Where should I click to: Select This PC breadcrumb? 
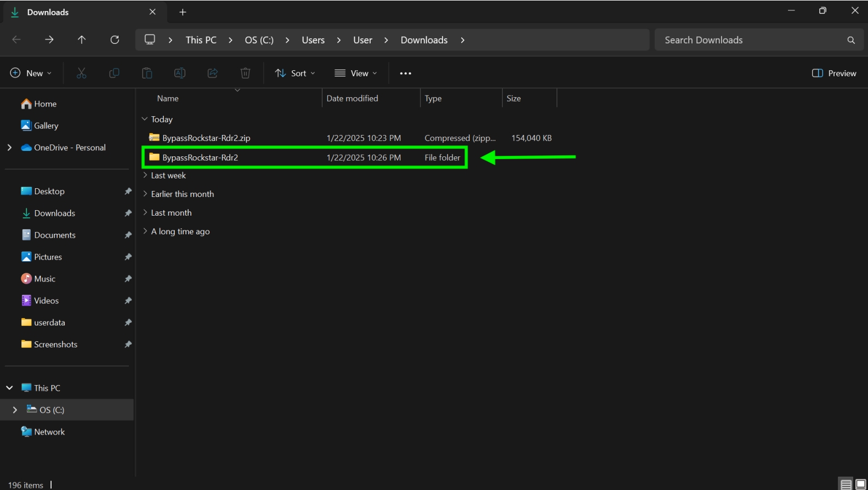pos(201,40)
